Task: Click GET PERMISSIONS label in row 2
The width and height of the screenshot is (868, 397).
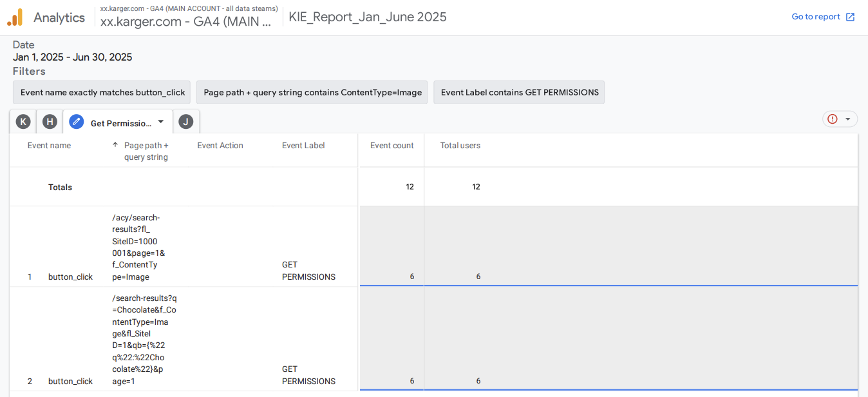Action: tap(308, 375)
